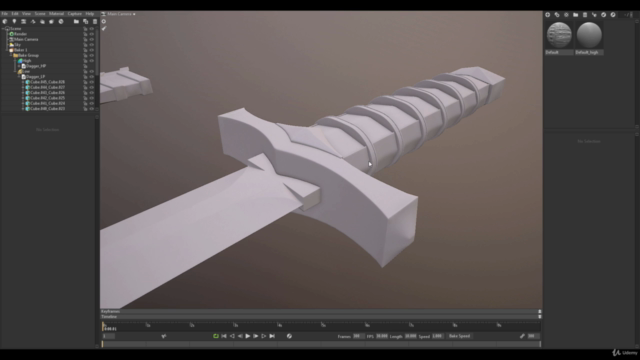Viewport: 640px width, 360px height.
Task: Click the delete trash icon in scene toolbar
Action: tap(95, 22)
